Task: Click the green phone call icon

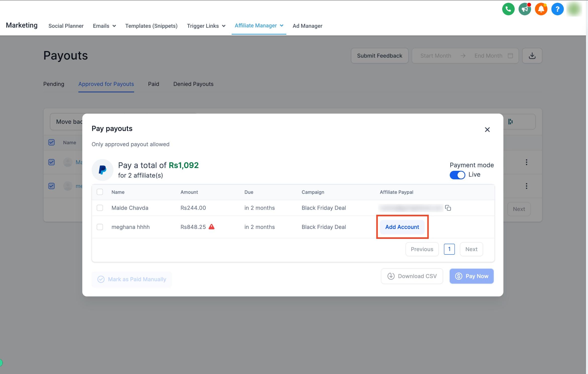Action: [508, 9]
